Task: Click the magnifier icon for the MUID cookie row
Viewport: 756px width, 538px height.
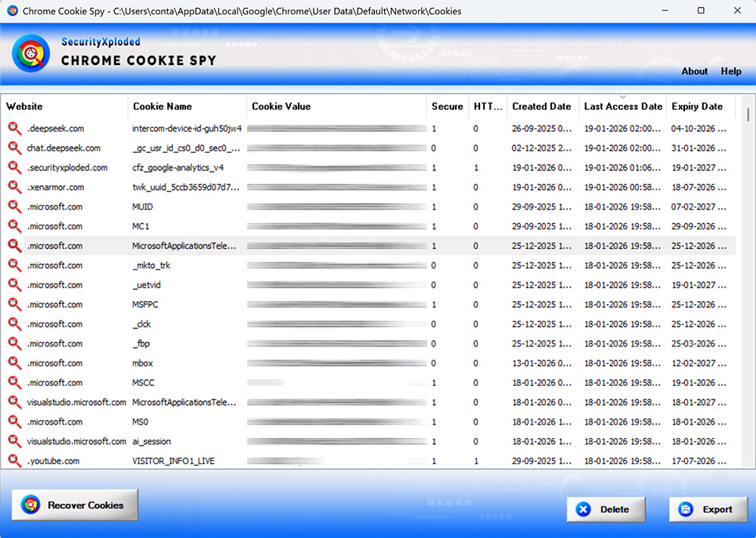Action: point(13,206)
